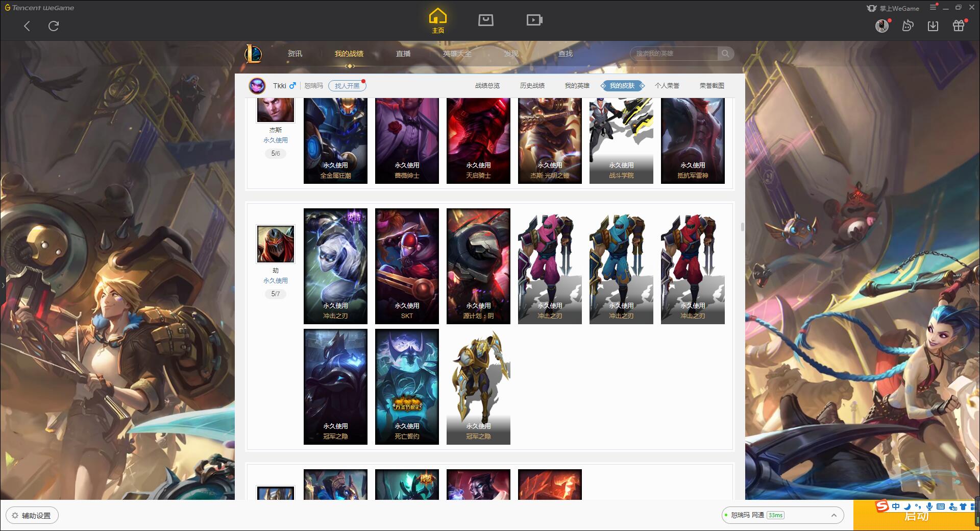Open 杰斯 光明之锤 skin card
Screen dimensions: 980x531
(x=550, y=141)
